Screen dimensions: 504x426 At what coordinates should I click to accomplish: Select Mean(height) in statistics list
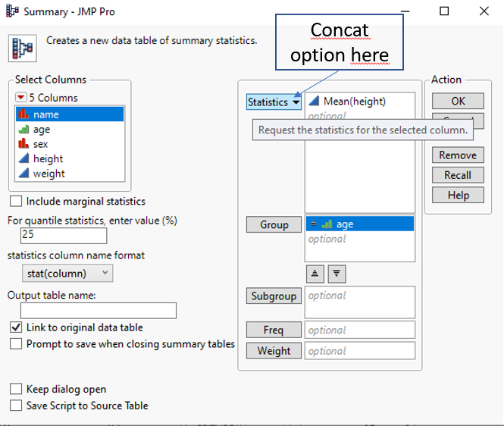point(354,101)
